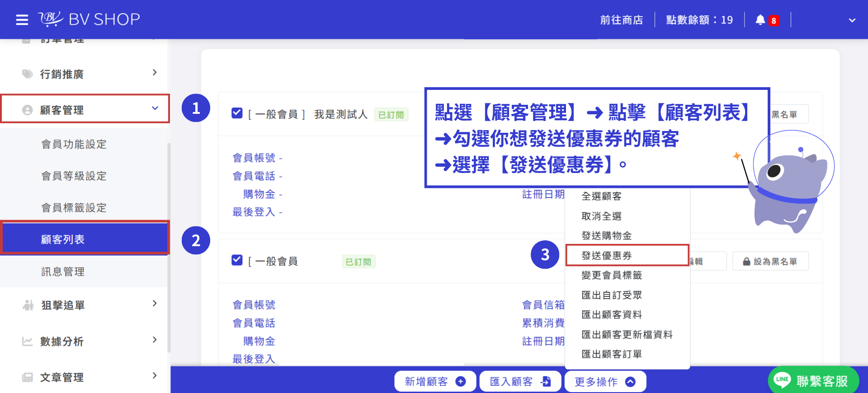
Task: Uncheck the second 一般會員 customer checkbox
Action: (237, 260)
